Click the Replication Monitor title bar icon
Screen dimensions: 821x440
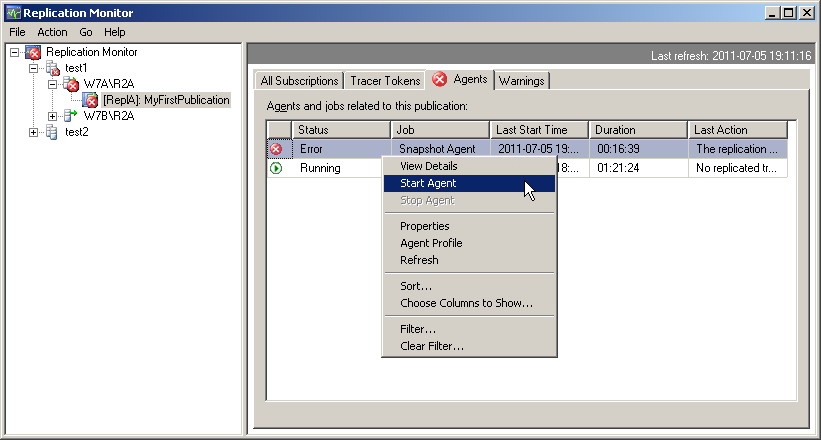pyautogui.click(x=13, y=13)
